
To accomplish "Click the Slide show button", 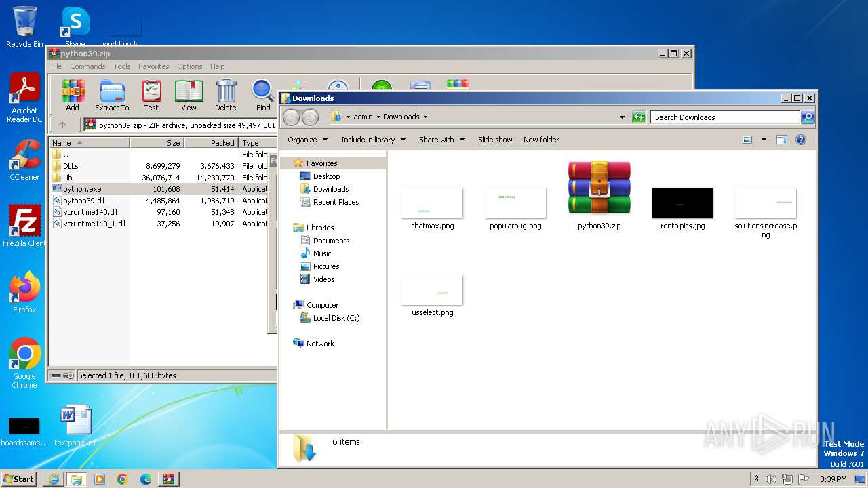I will (x=495, y=140).
